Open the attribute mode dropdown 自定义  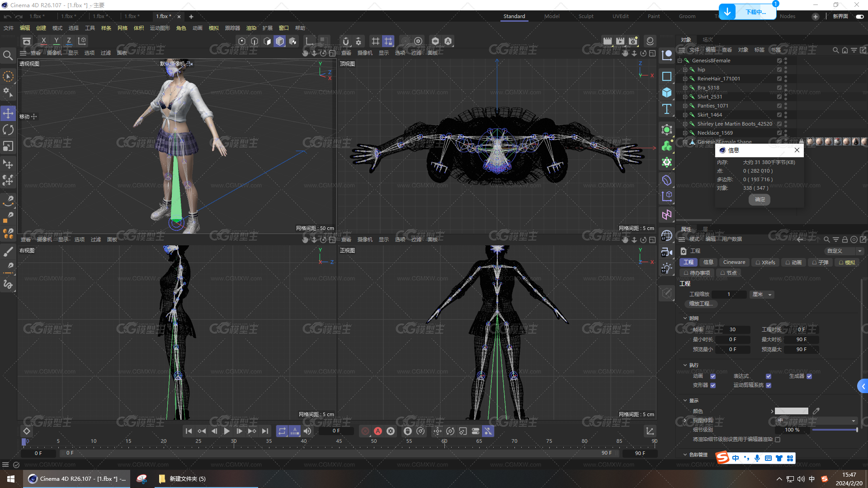pyautogui.click(x=844, y=251)
